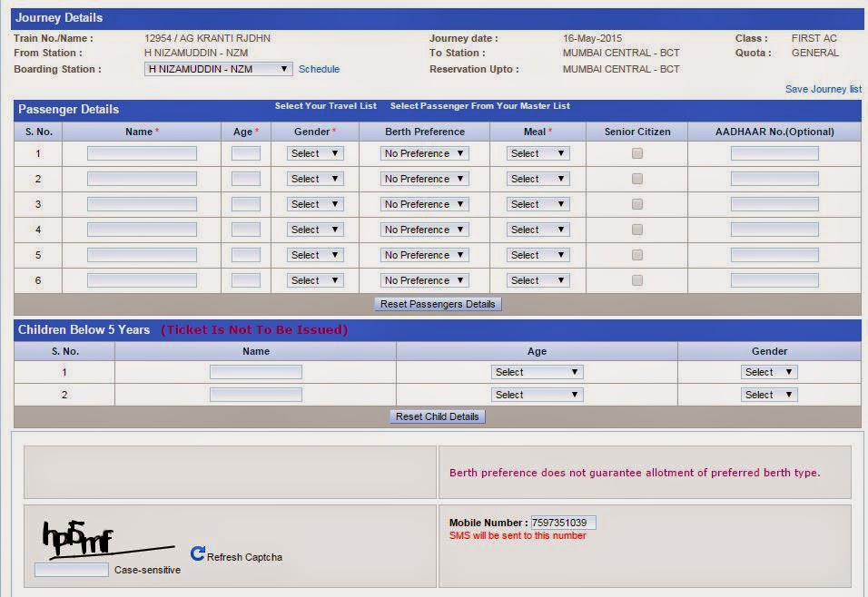Open the Gender dropdown for passenger 4
Image resolution: width=868 pixels, height=597 pixels.
point(314,230)
